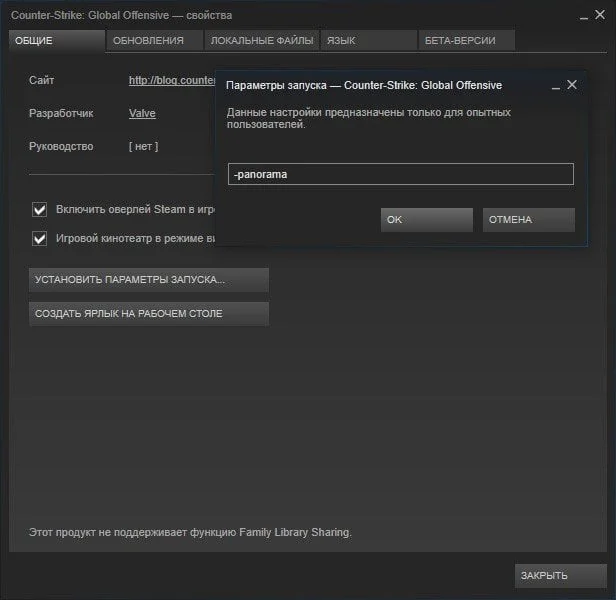Click the Сайт label
The height and width of the screenshot is (600, 616).
[41, 80]
